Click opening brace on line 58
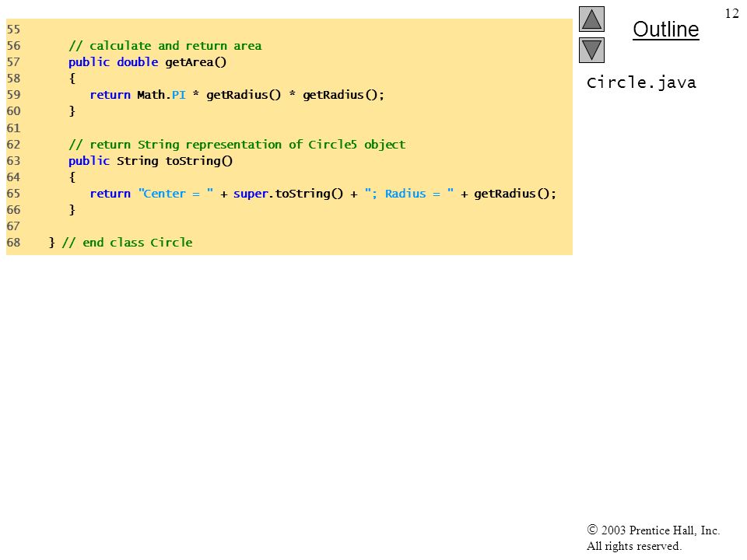Viewport: 747px width, 560px height. point(72,78)
